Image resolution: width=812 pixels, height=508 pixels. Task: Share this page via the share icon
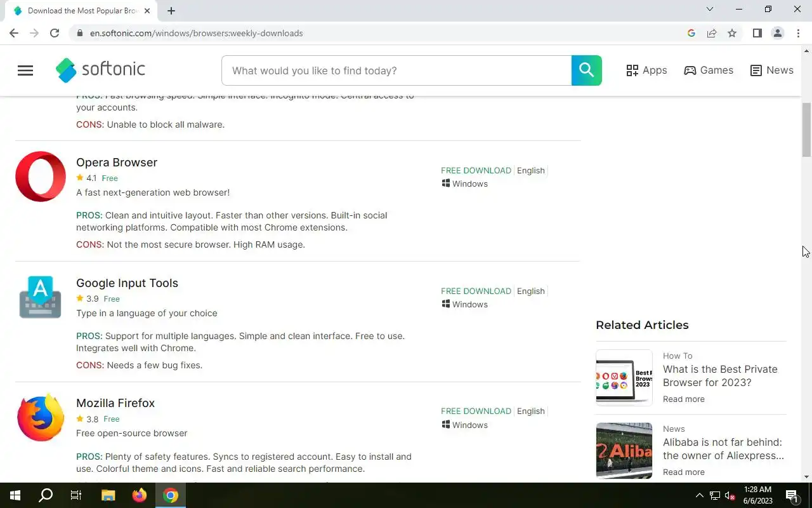[x=712, y=33]
